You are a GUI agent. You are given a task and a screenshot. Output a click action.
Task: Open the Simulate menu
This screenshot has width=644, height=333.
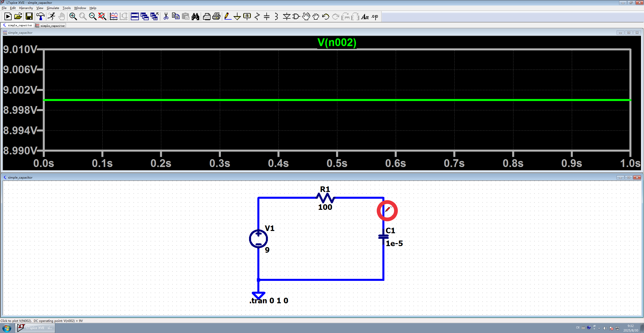point(53,8)
